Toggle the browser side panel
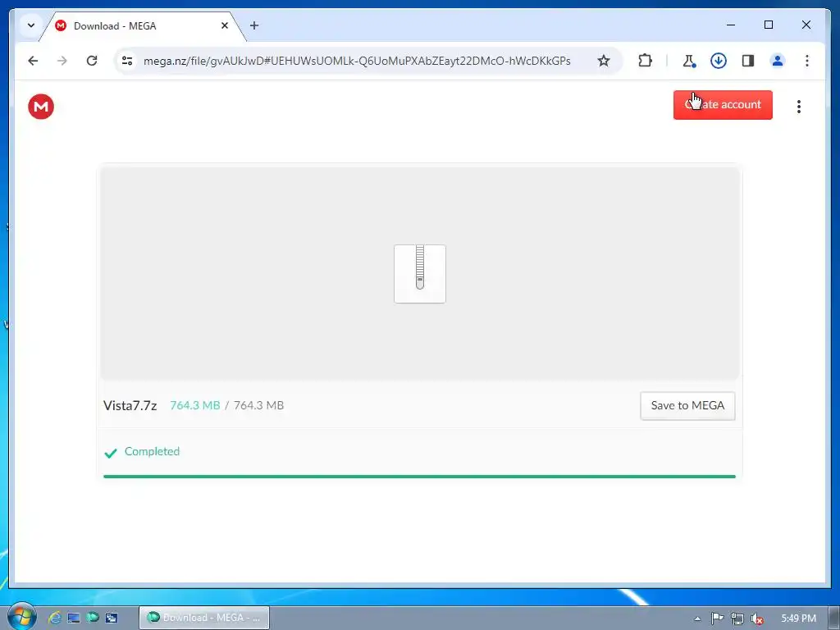 click(x=748, y=61)
